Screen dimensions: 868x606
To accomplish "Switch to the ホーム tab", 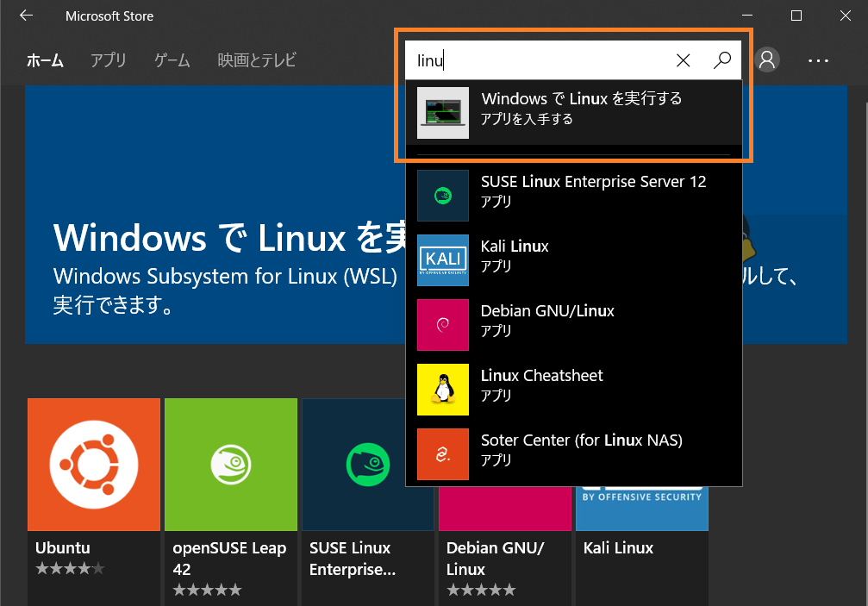I will (x=45, y=60).
